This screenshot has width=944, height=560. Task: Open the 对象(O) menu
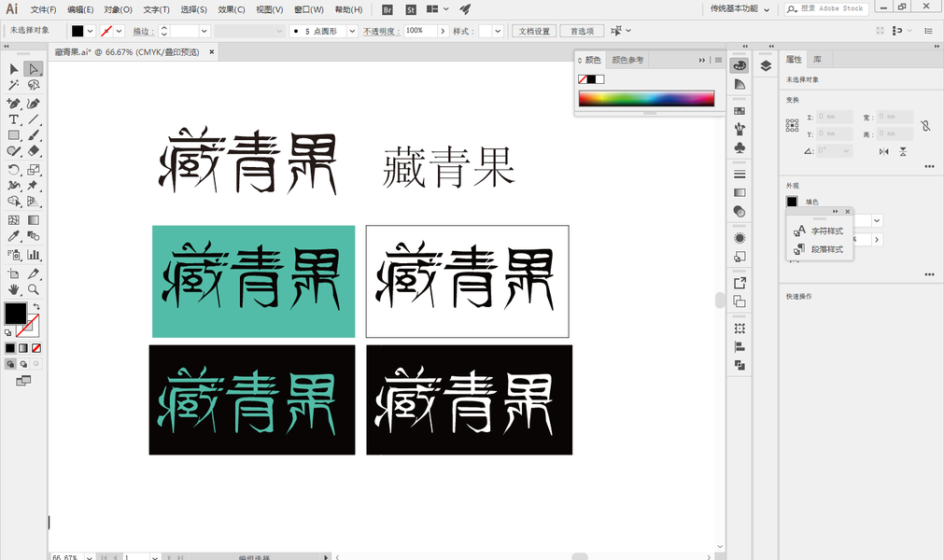click(x=118, y=9)
